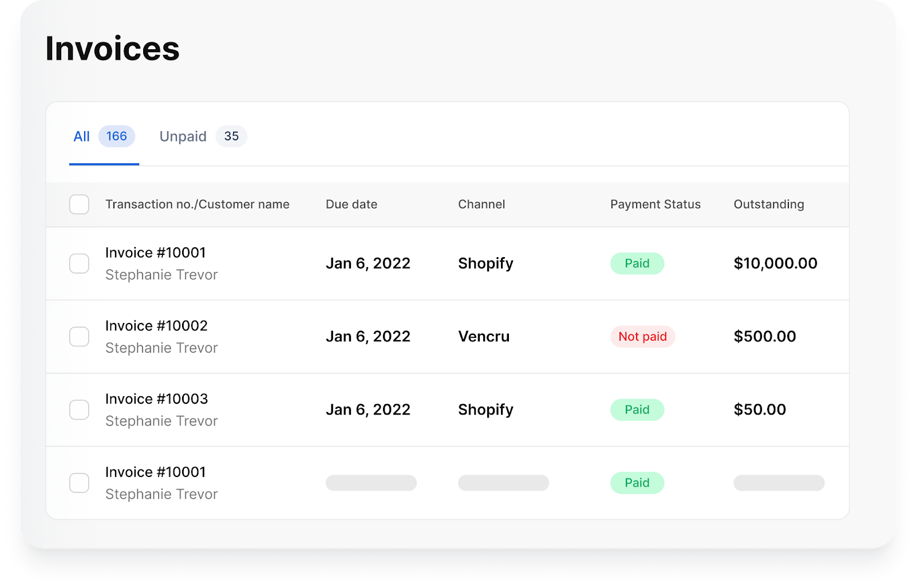Click the Channel column header

(x=481, y=204)
